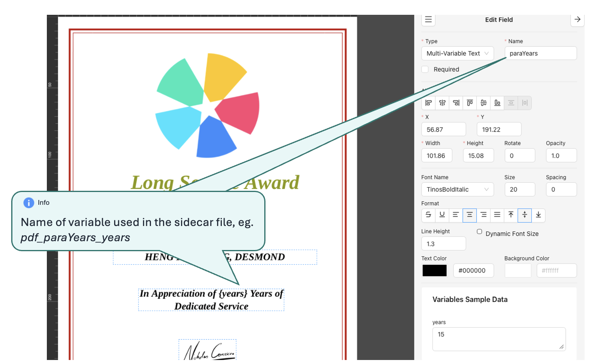Screen dimensions: 591x364
Task: Align the field to the right edge
Action: [456, 103]
